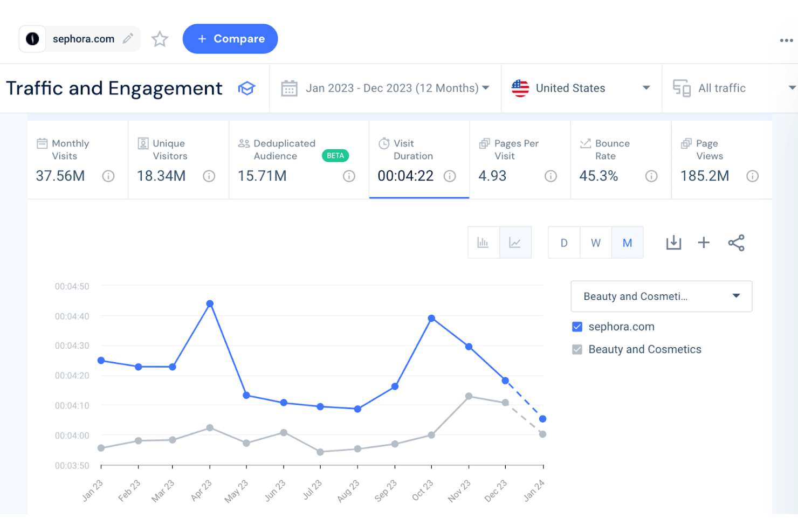Select the Bounce Rate metric tab

pyautogui.click(x=621, y=160)
